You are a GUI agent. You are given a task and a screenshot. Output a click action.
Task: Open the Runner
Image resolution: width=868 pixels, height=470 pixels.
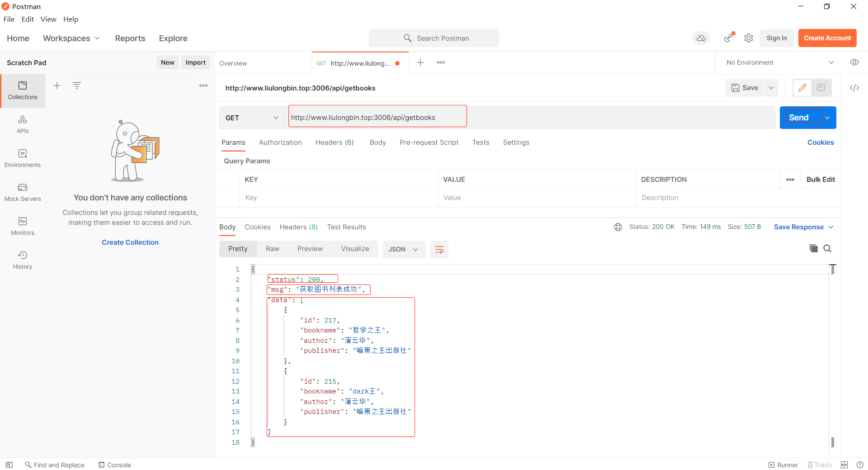point(783,465)
